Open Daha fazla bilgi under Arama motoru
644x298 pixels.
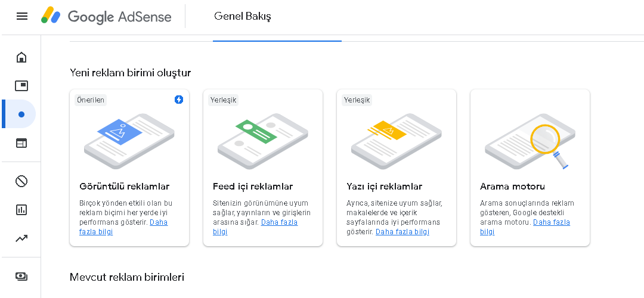click(525, 227)
